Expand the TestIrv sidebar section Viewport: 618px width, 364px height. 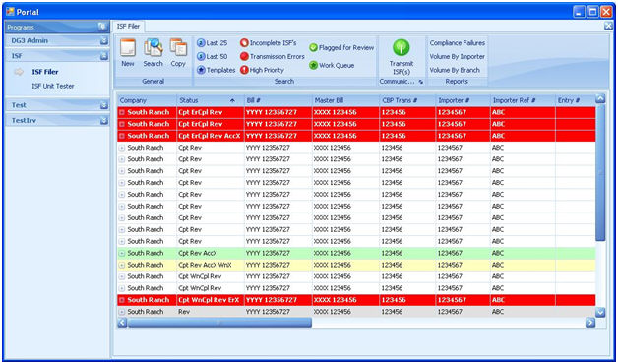[x=104, y=121]
